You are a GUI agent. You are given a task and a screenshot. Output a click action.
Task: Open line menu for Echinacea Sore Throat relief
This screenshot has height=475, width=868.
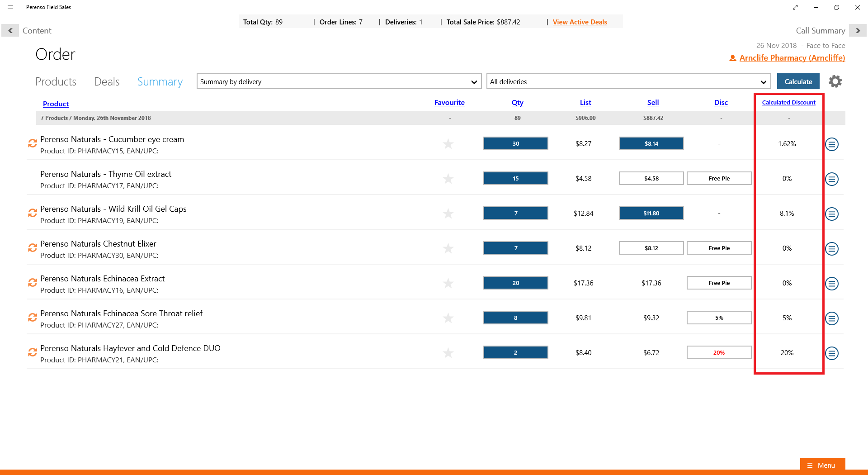coord(832,318)
